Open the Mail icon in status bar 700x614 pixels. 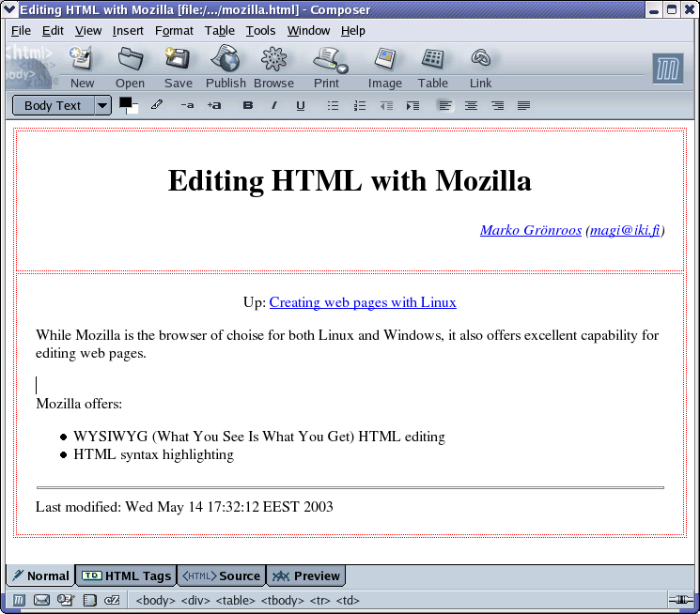point(42,600)
